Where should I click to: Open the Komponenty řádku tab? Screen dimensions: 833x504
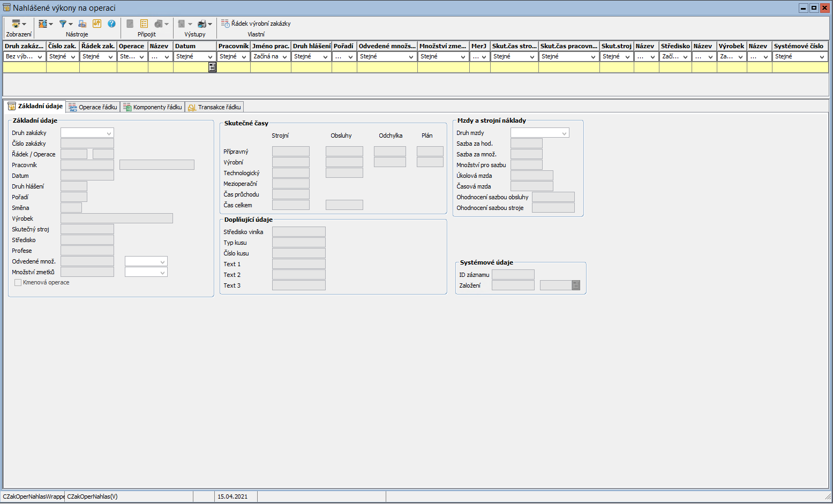pos(153,107)
